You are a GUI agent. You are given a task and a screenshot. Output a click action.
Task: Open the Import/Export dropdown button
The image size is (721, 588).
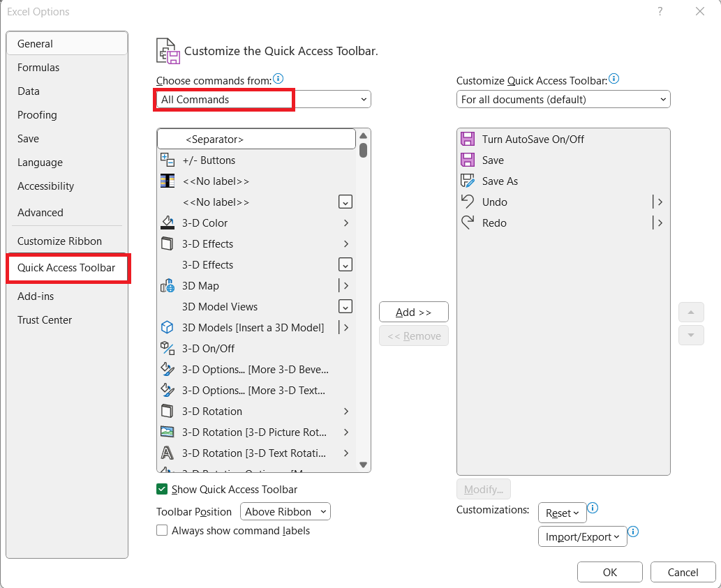tap(583, 536)
